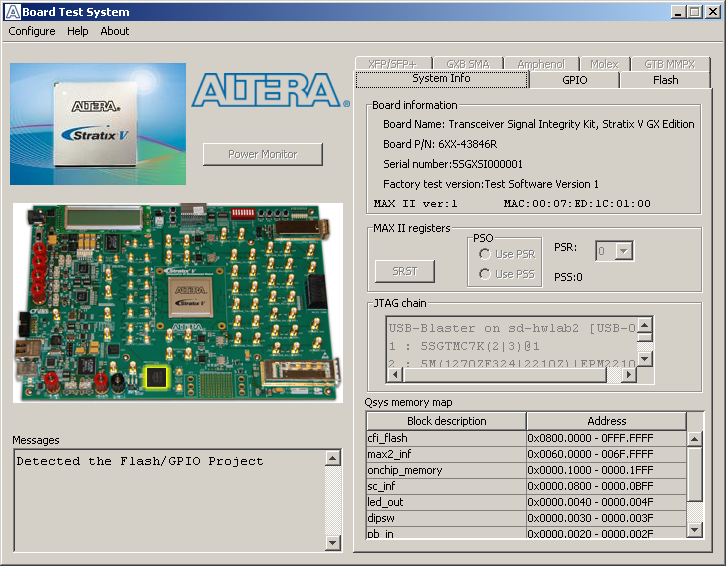The height and width of the screenshot is (566, 726).
Task: Click the Stratix V chip picture
Action: pyautogui.click(x=98, y=124)
